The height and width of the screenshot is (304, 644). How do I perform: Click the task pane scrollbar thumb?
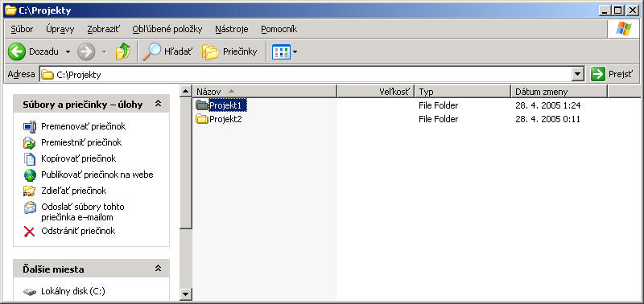[x=186, y=163]
